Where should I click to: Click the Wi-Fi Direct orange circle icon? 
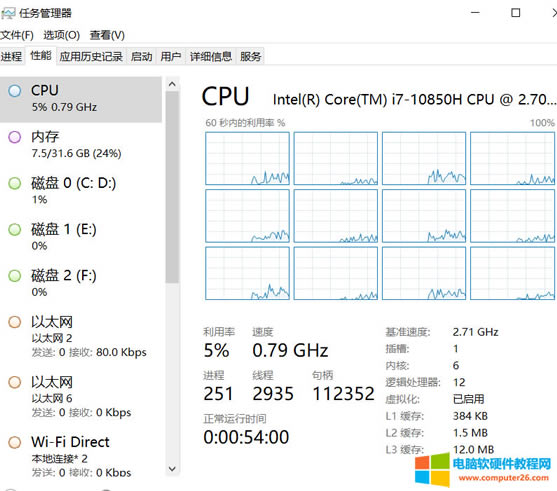click(x=15, y=442)
